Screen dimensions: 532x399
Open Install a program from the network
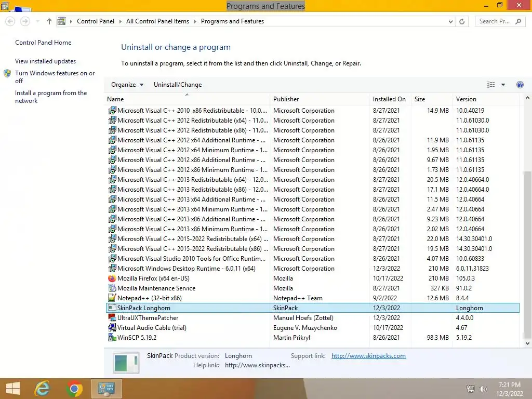pyautogui.click(x=51, y=97)
